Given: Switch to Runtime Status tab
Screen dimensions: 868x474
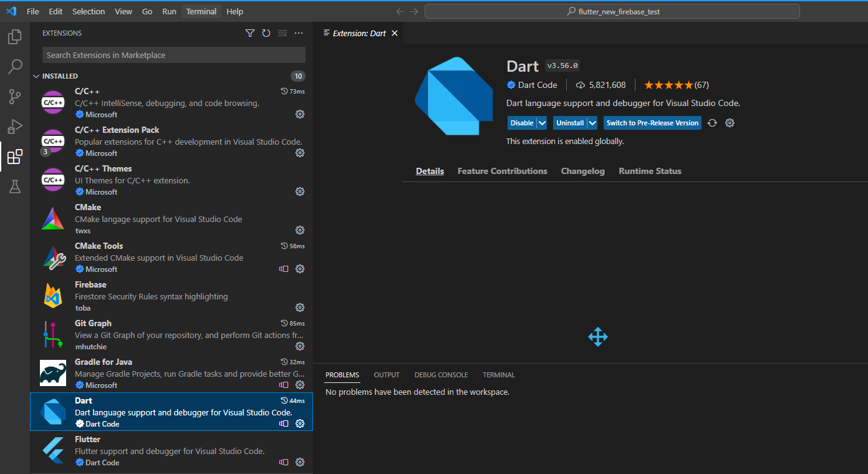Looking at the screenshot, I should coord(650,171).
